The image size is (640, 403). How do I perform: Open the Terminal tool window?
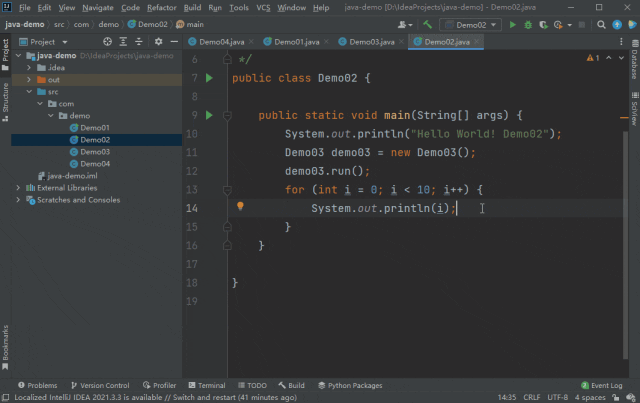click(x=206, y=385)
